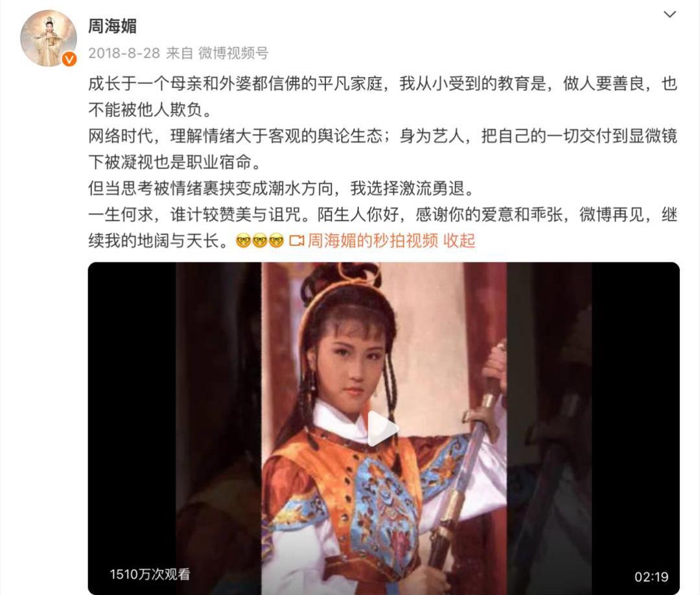Click the 02:19 video duration label

click(x=651, y=577)
